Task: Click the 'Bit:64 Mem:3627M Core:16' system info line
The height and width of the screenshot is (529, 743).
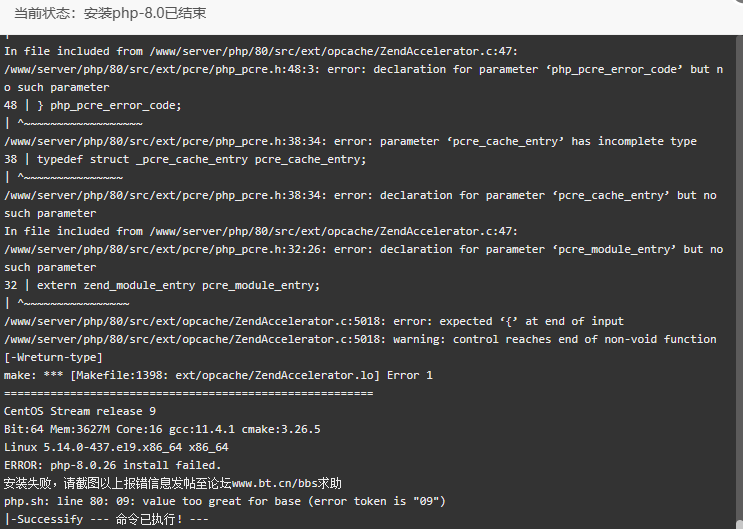Action: [x=162, y=429]
